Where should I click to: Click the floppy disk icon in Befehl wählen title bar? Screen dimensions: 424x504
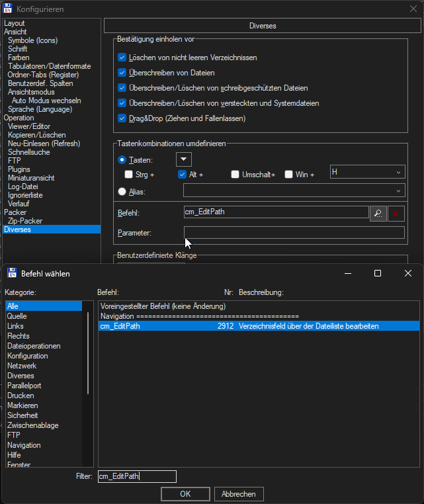click(x=12, y=273)
